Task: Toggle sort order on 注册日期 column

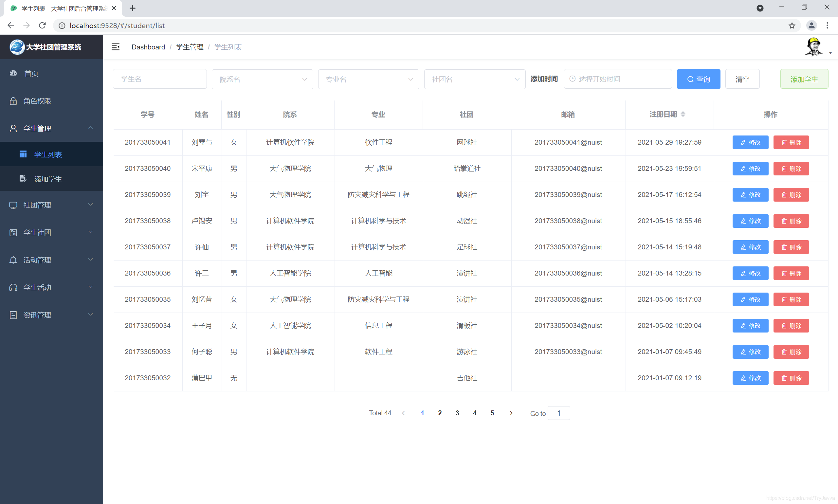Action: tap(684, 115)
